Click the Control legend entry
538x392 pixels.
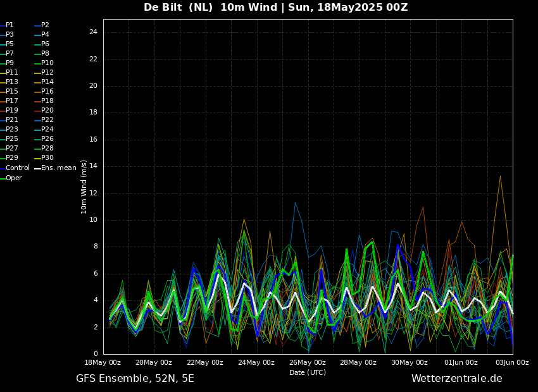(x=17, y=168)
